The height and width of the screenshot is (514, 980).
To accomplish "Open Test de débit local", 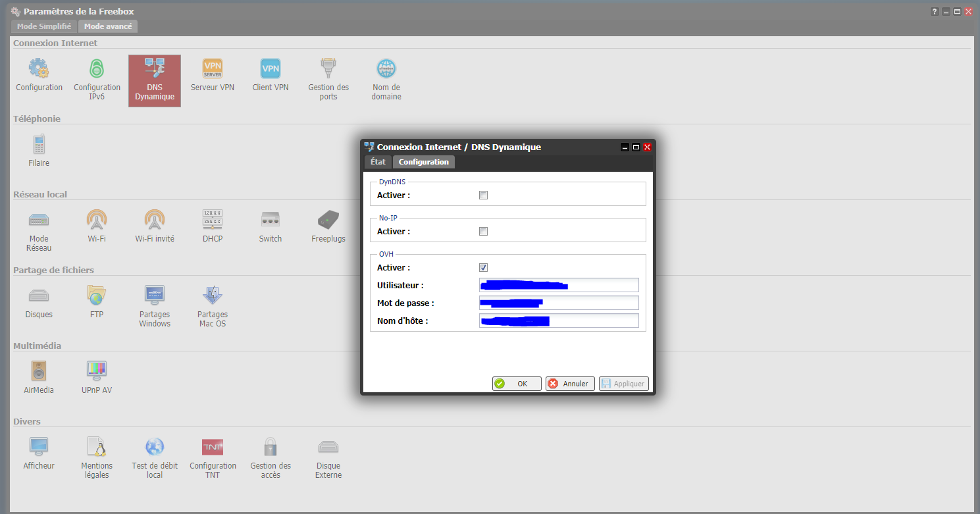I will point(155,458).
